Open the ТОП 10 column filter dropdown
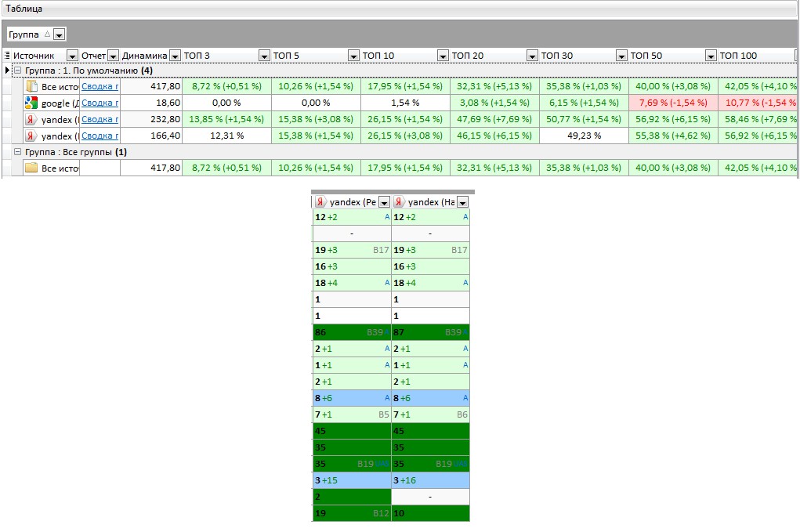 click(x=443, y=56)
